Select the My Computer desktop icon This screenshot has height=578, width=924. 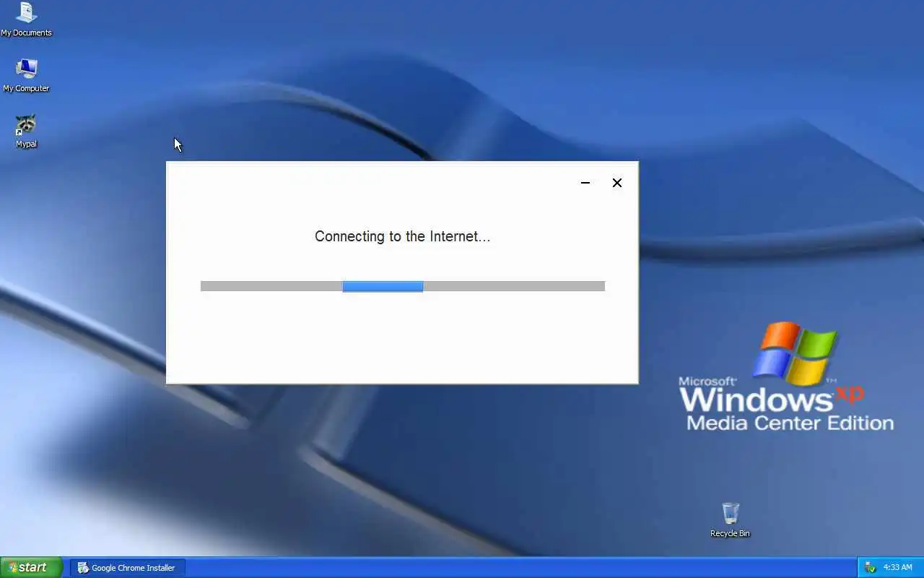coord(26,74)
